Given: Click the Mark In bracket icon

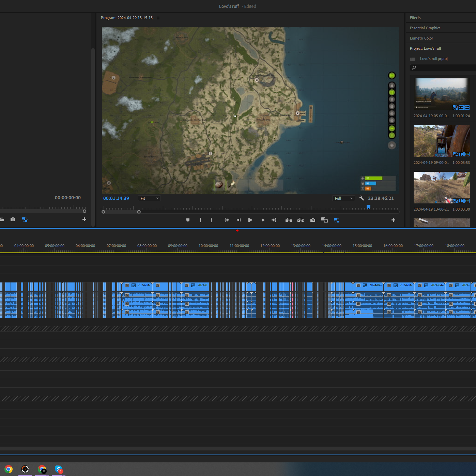Looking at the screenshot, I should (x=200, y=220).
